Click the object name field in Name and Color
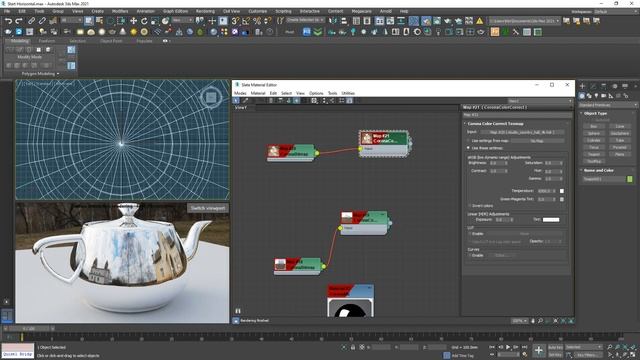 pyautogui.click(x=604, y=179)
